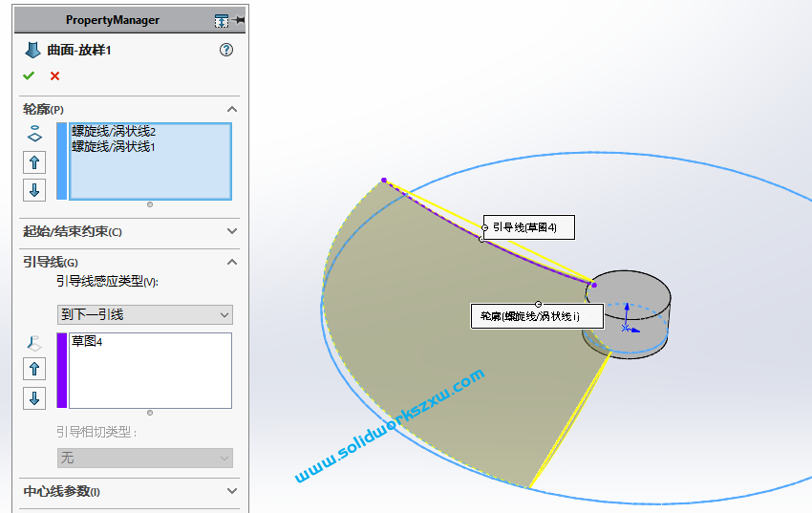Viewport: 812px width, 513px height.
Task: Click the purple guide curve color bar
Action: [62, 370]
